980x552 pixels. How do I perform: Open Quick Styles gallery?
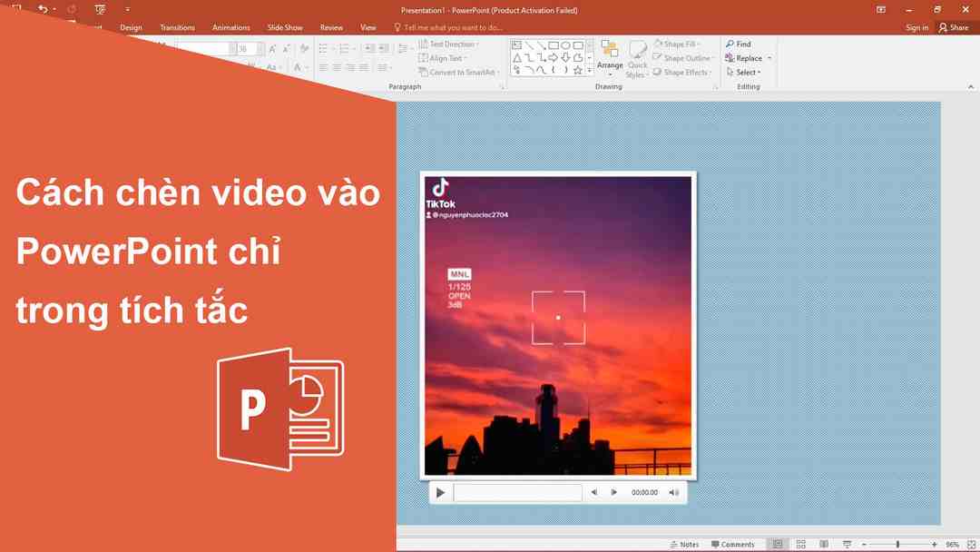click(637, 59)
